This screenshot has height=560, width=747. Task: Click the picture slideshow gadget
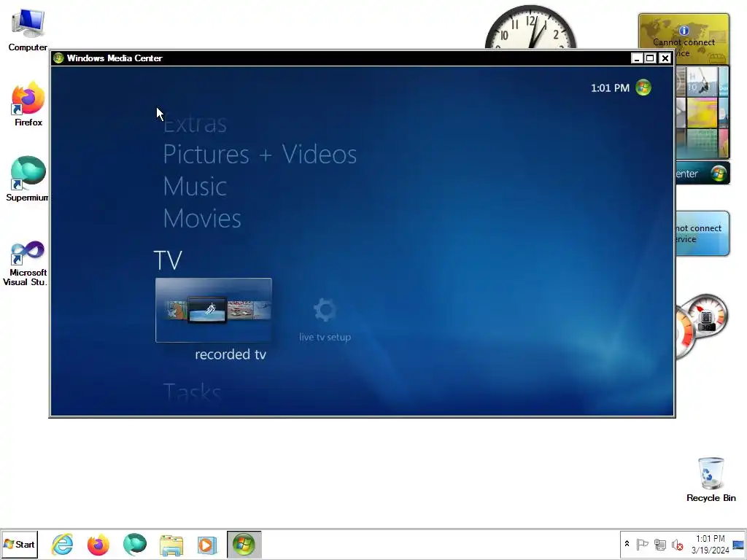pyautogui.click(x=703, y=112)
